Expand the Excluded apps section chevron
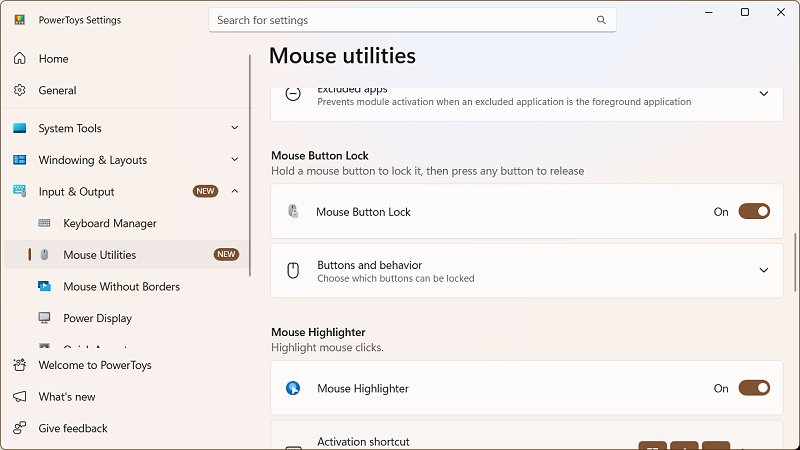This screenshot has width=800, height=450. [764, 94]
